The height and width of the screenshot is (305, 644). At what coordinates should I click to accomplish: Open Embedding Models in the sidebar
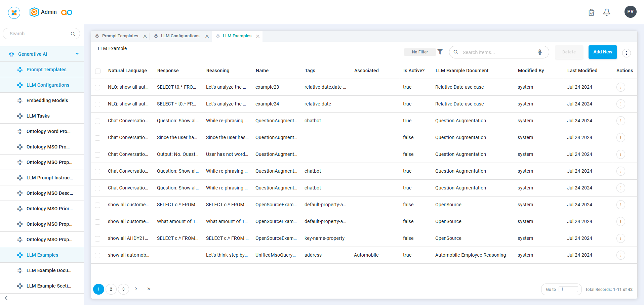pos(47,100)
